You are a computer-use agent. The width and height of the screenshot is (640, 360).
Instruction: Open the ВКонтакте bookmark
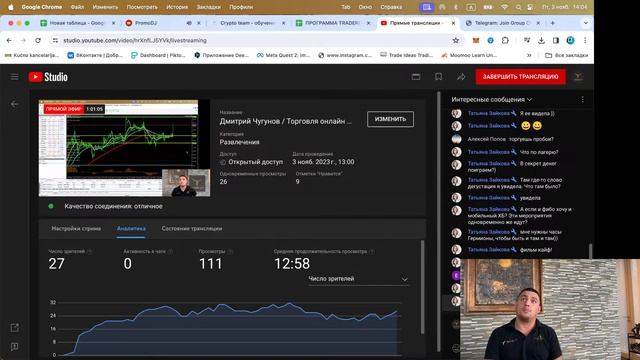95,55
